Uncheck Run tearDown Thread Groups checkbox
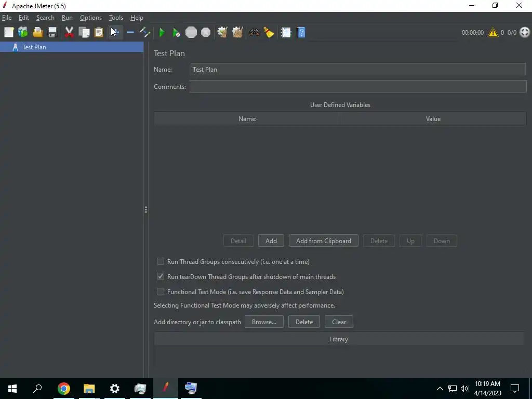Image resolution: width=532 pixels, height=399 pixels. (161, 276)
